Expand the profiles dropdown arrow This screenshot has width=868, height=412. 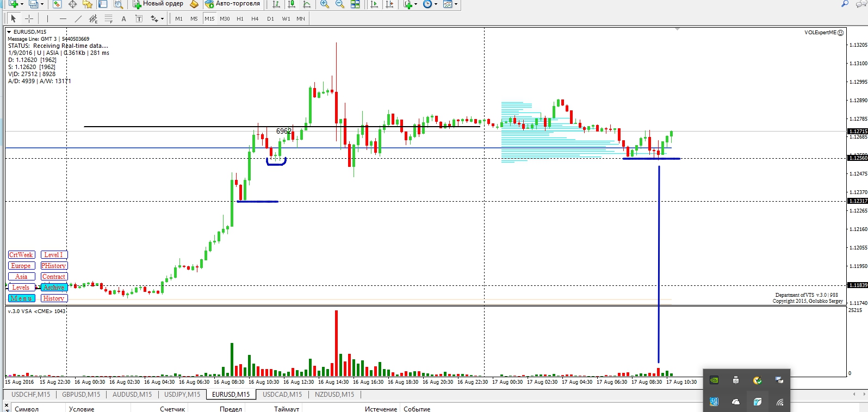click(42, 4)
